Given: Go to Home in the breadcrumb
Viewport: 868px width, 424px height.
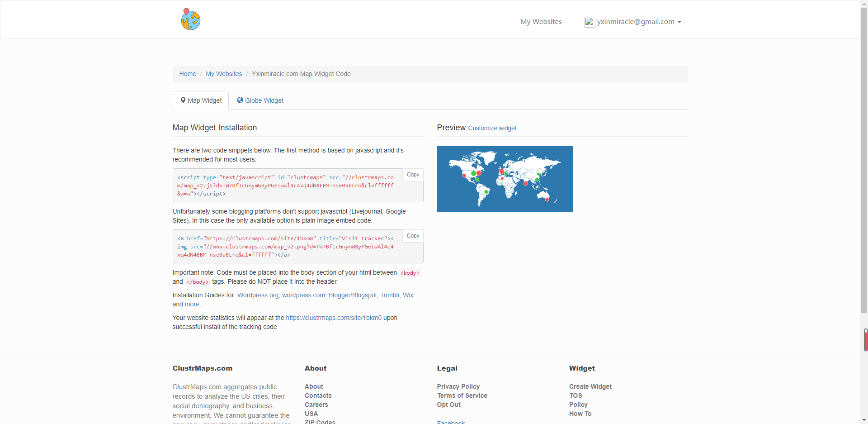Looking at the screenshot, I should 188,74.
